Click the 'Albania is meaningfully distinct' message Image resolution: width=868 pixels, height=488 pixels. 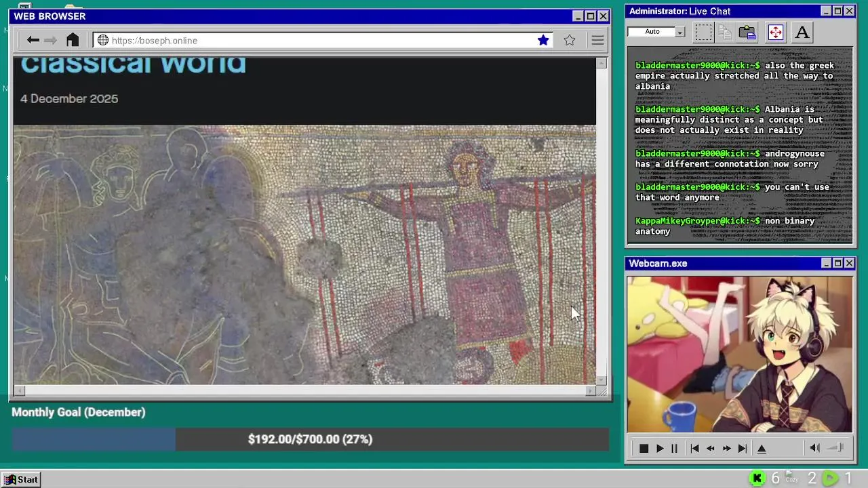729,119
